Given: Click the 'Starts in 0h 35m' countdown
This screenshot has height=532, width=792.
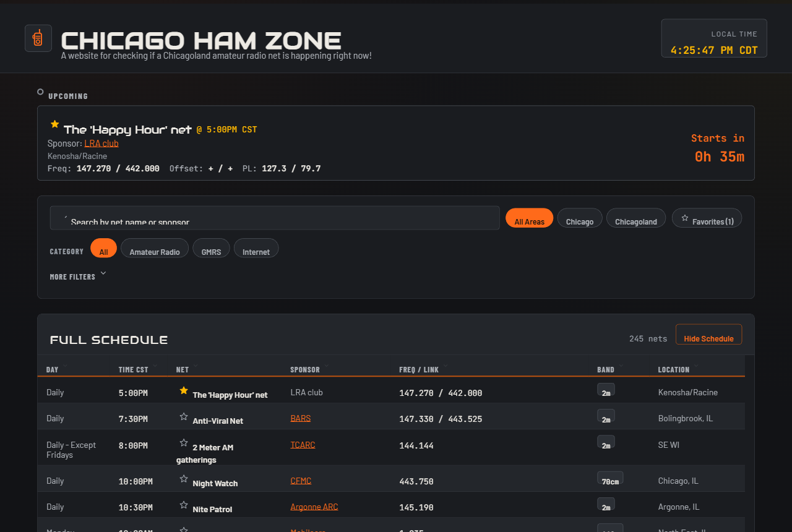Looking at the screenshot, I should (x=718, y=148).
